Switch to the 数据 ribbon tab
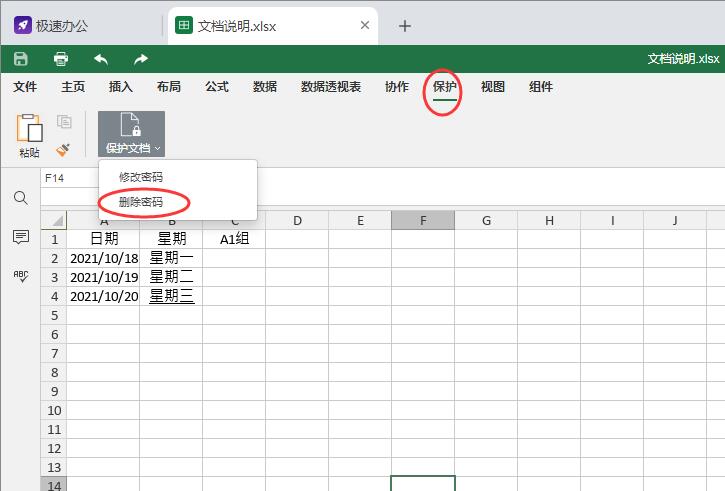The width and height of the screenshot is (725, 491). (x=265, y=86)
